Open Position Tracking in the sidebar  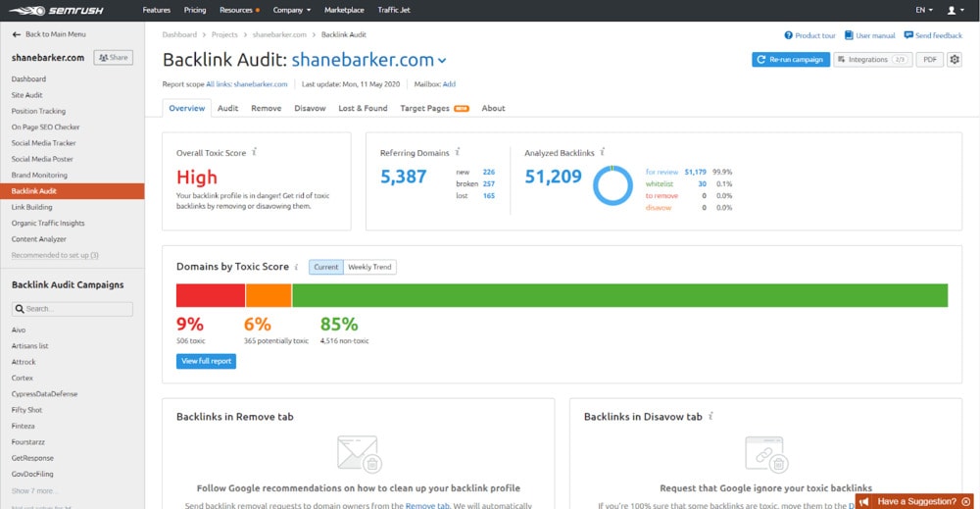coord(38,111)
